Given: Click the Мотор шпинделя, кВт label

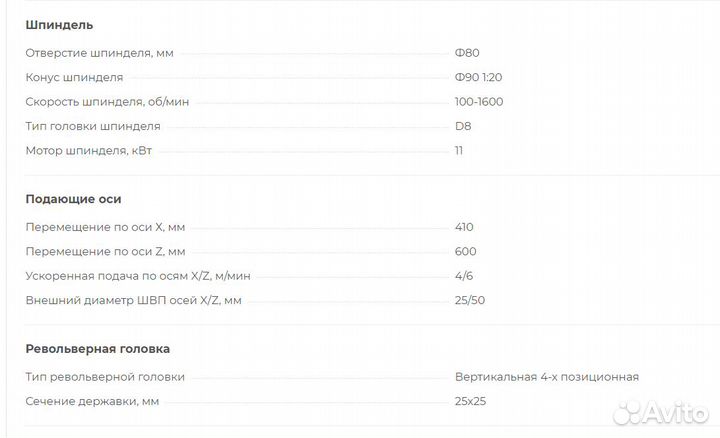Looking at the screenshot, I should [89, 151].
